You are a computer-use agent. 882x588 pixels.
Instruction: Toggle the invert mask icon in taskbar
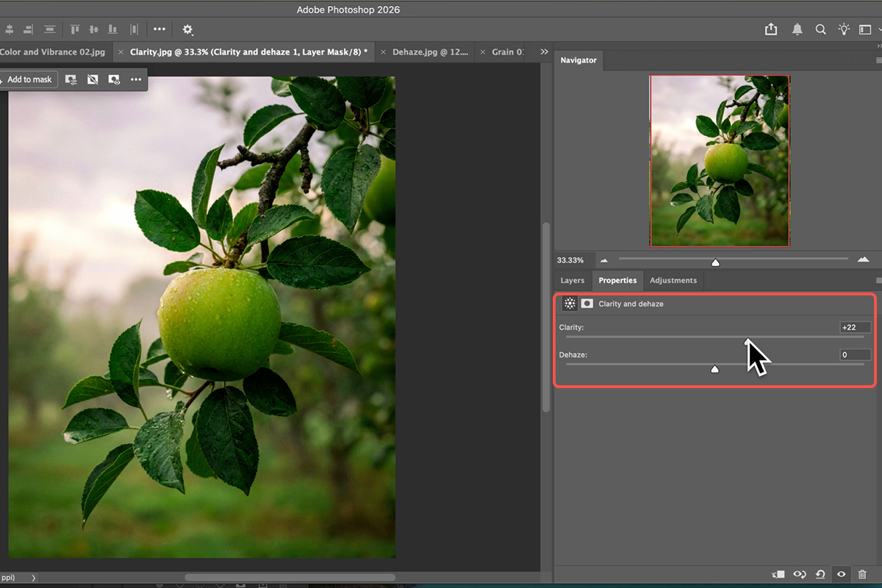93,79
